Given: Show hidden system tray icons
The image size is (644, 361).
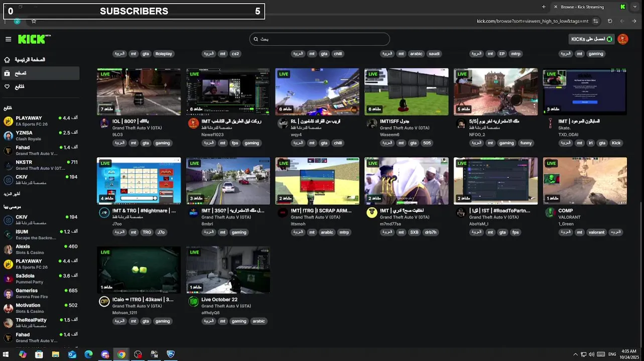Looking at the screenshot, I should (x=575, y=354).
